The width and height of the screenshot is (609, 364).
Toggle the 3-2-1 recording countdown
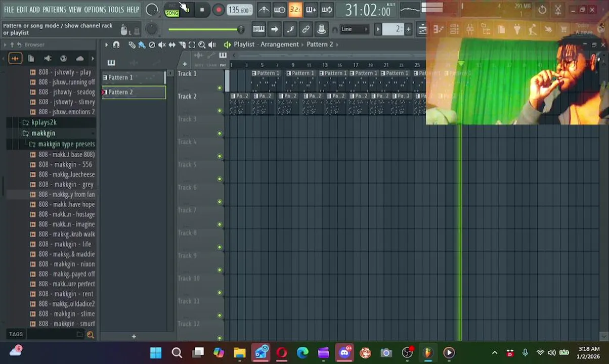[x=295, y=10]
